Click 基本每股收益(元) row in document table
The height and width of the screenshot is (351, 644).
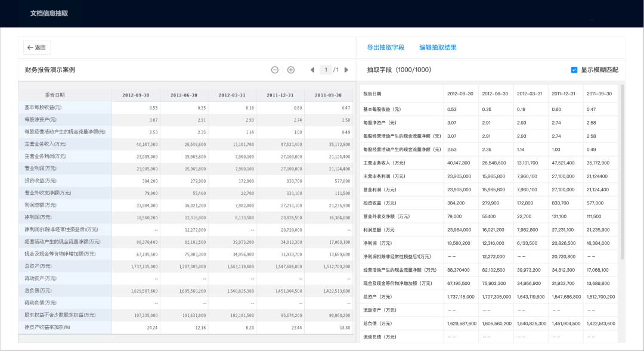point(185,107)
